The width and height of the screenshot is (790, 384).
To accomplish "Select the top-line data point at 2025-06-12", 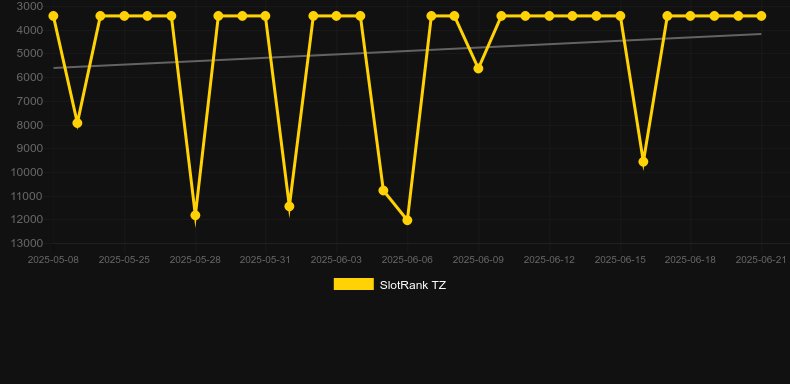I will [549, 16].
